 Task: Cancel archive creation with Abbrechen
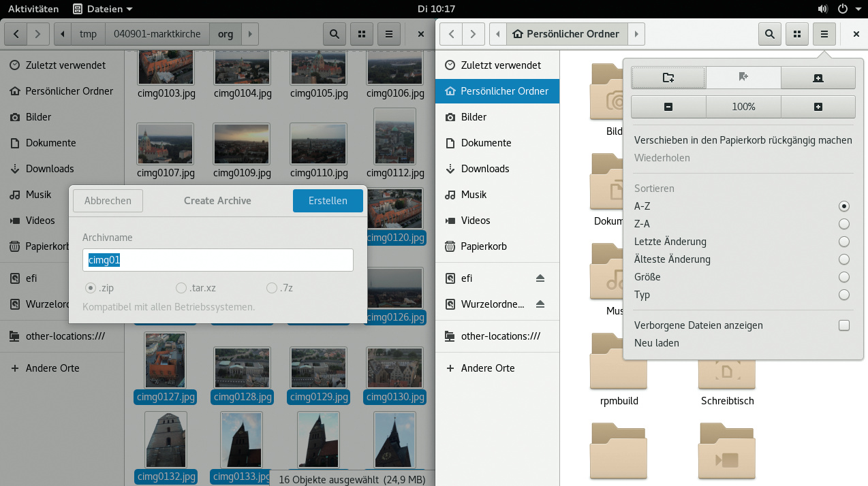tap(108, 201)
